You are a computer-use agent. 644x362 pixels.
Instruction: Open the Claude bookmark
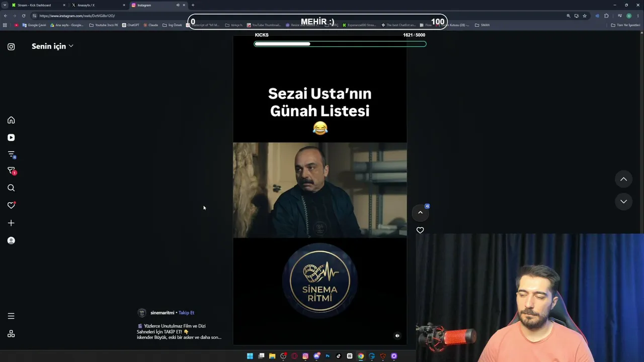[150, 25]
